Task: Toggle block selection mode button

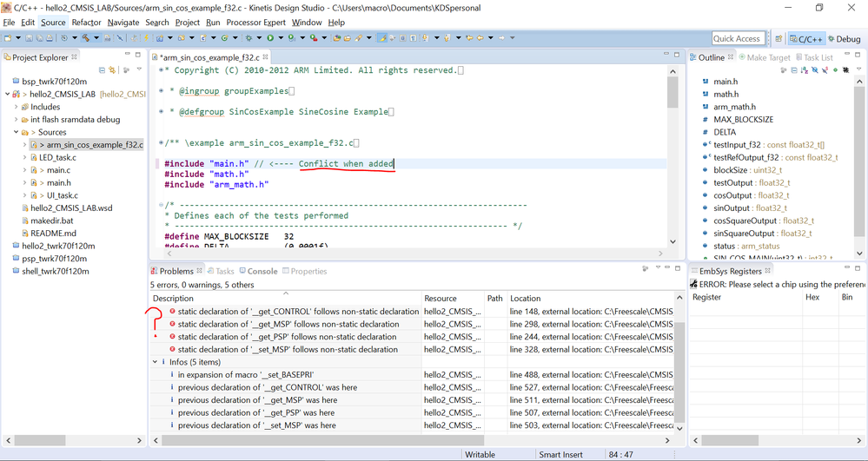Action: [402, 38]
